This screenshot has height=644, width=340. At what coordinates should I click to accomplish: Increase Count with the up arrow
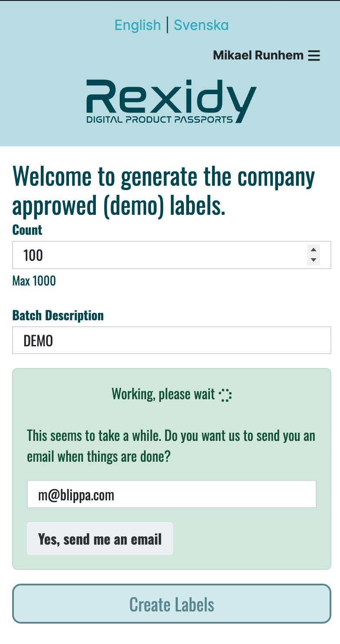314,250
